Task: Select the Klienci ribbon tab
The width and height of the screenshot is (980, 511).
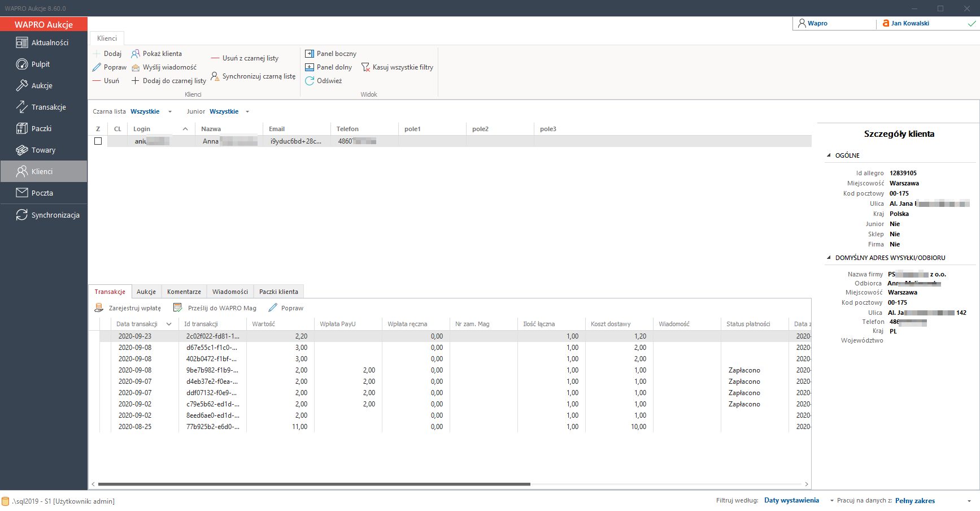Action: pyautogui.click(x=107, y=38)
